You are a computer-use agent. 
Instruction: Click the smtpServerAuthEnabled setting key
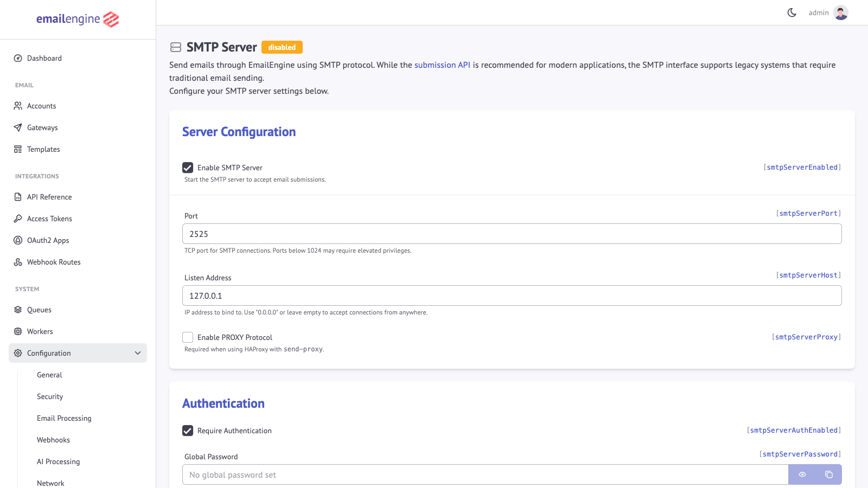click(x=794, y=431)
